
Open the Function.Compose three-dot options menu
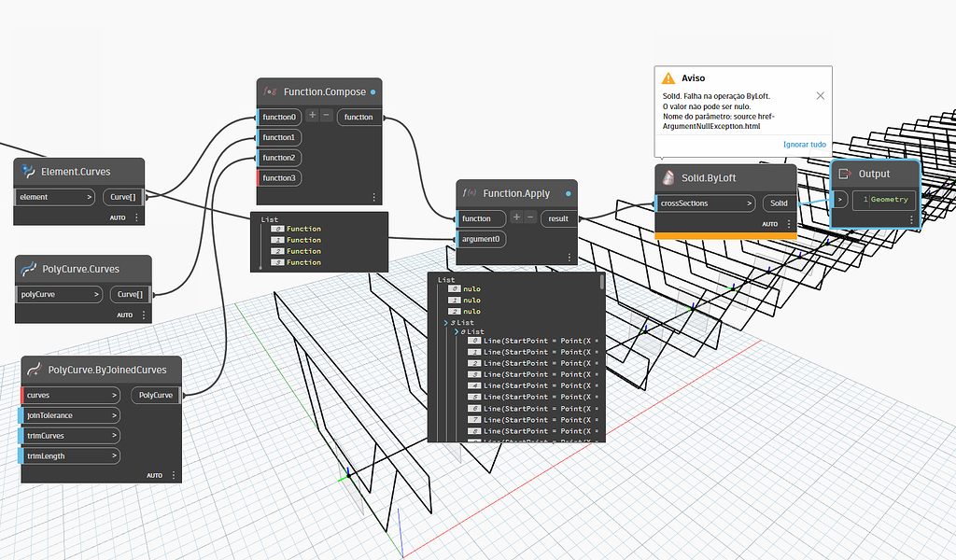point(374,197)
